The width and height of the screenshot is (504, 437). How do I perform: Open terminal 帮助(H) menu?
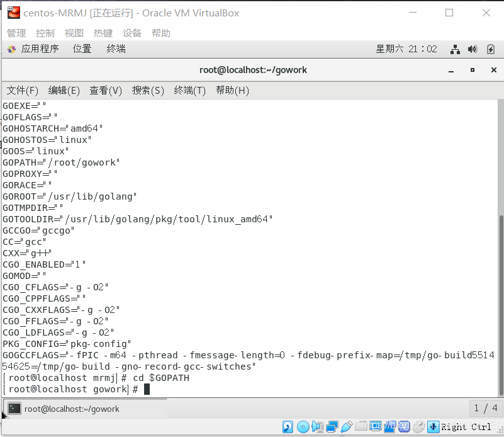tap(232, 91)
